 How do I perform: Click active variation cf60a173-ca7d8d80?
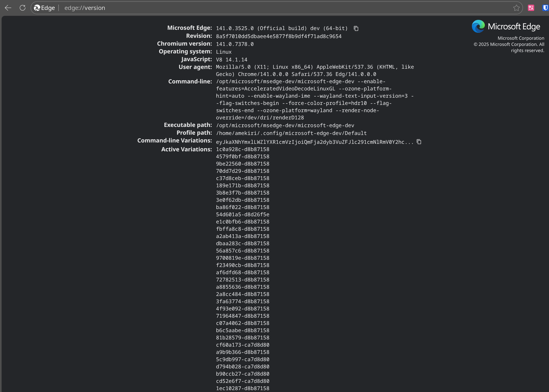pos(243,345)
